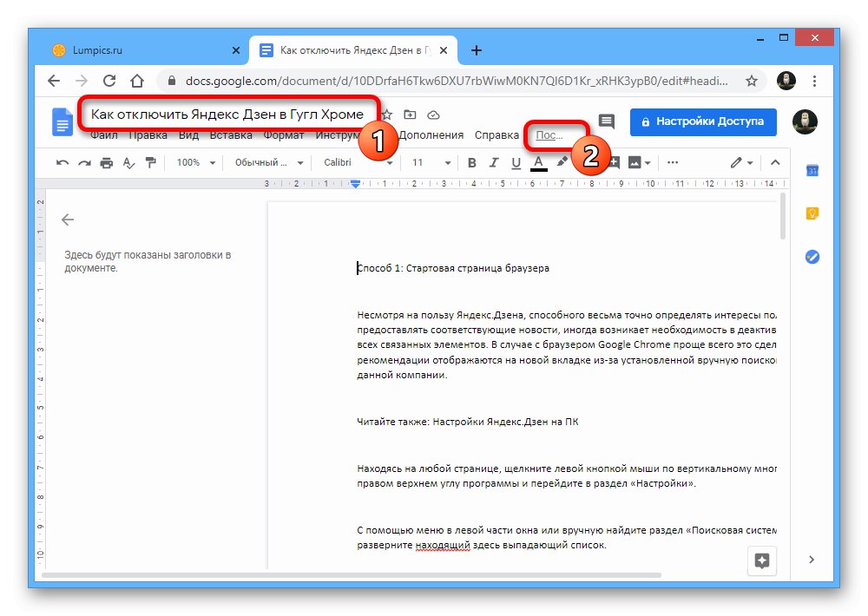Open the Формат menu

(x=284, y=135)
